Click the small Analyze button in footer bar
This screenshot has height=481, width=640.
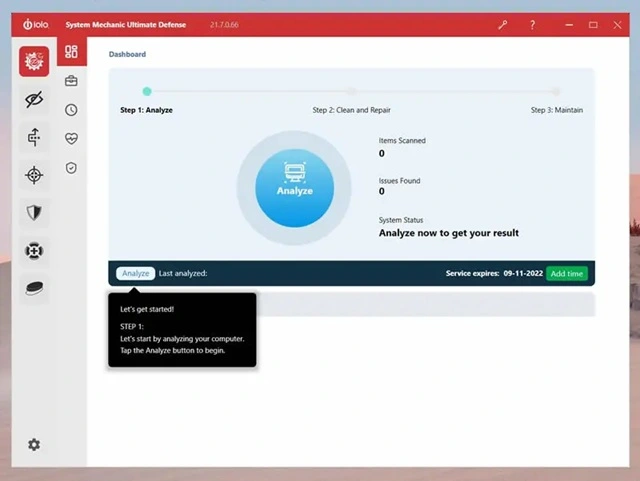coord(135,273)
